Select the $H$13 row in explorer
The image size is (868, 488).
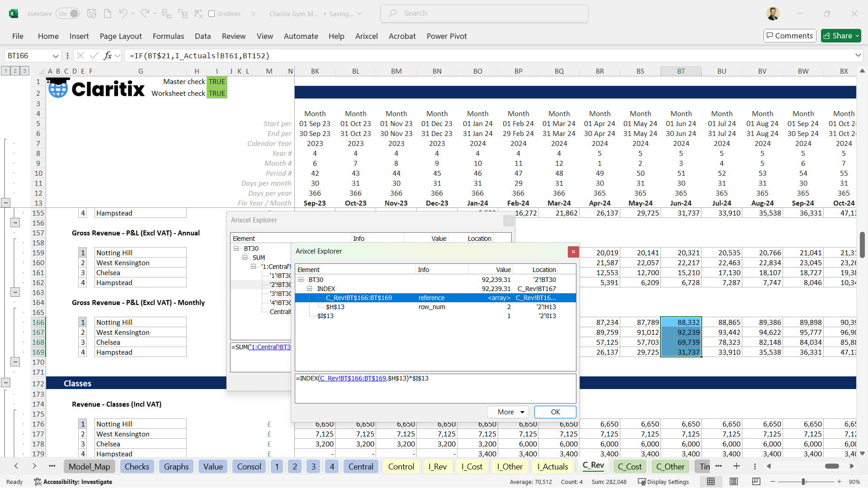click(x=335, y=307)
